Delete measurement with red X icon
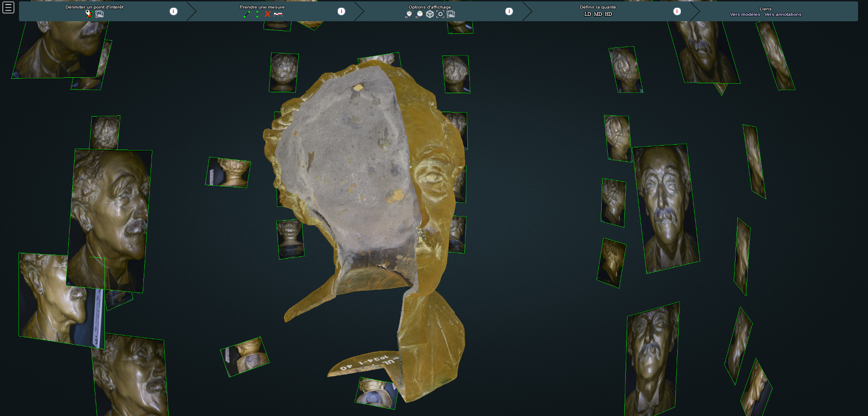 [268, 14]
